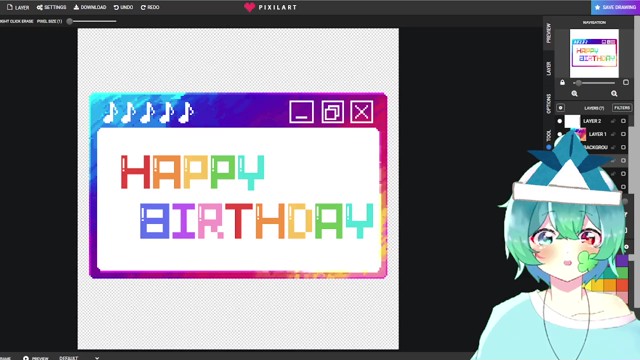Click the link icon on Layer 1

613,134
